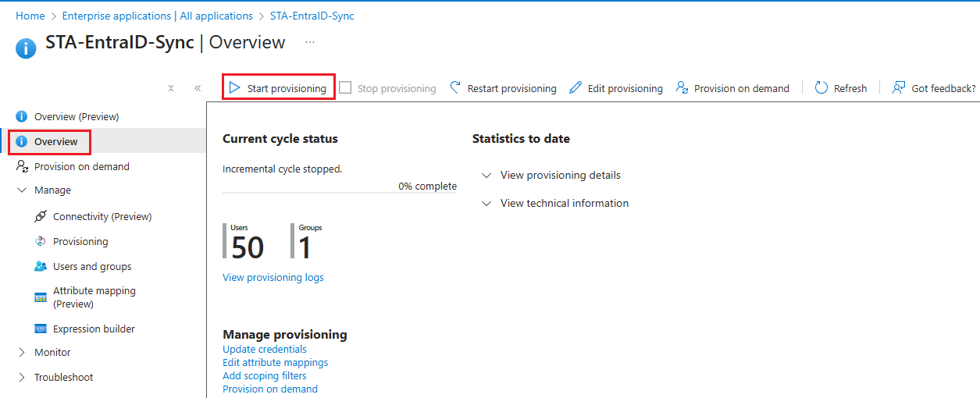Click the Update credentials link
The image size is (980, 398).
pyautogui.click(x=264, y=349)
